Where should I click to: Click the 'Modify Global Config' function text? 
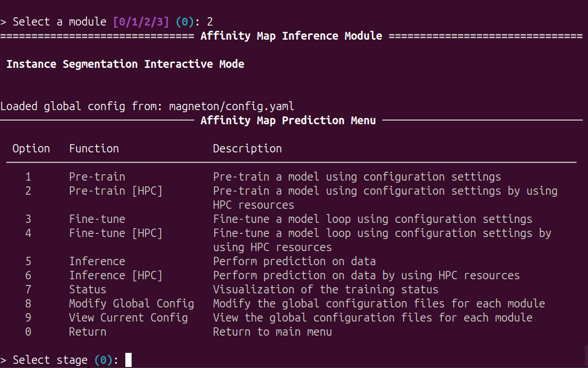tap(132, 304)
